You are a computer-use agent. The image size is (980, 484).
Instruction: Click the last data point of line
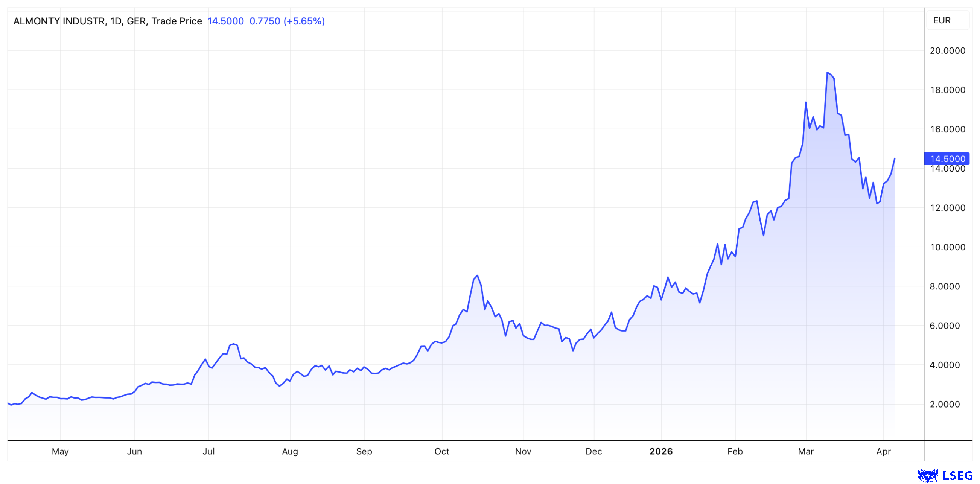pos(895,159)
